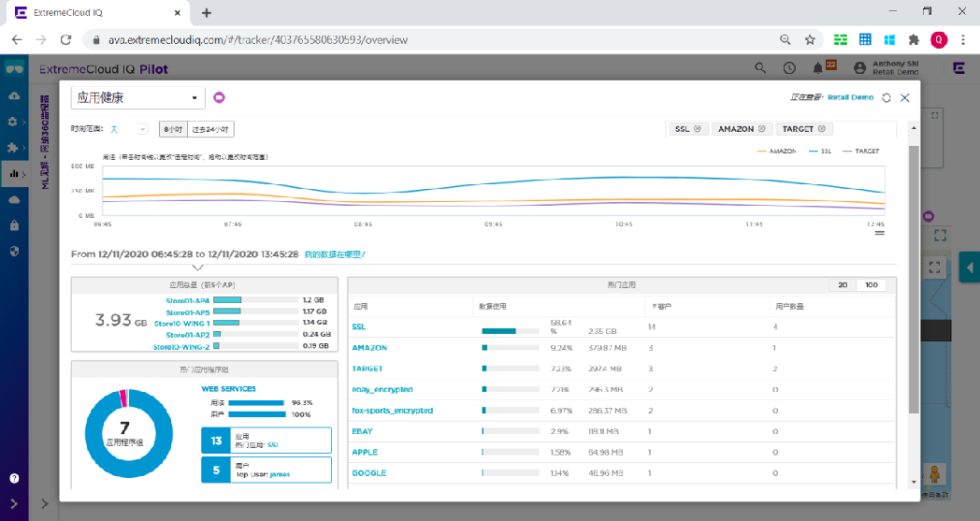The image size is (980, 521).
Task: Open a new browser tab
Action: click(207, 12)
